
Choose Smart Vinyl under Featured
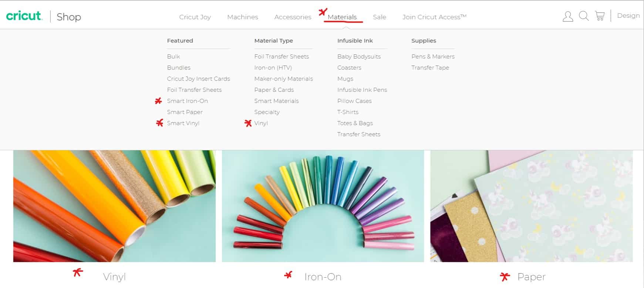(x=183, y=123)
